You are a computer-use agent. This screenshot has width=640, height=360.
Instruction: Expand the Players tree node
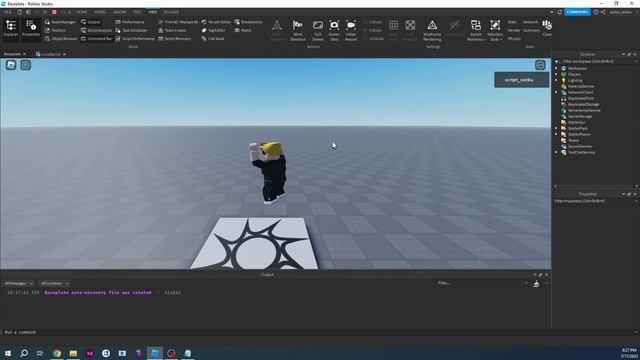[556, 75]
